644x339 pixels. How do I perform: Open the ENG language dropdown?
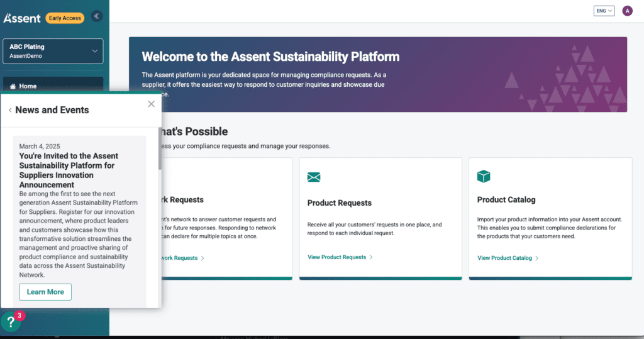pos(604,11)
